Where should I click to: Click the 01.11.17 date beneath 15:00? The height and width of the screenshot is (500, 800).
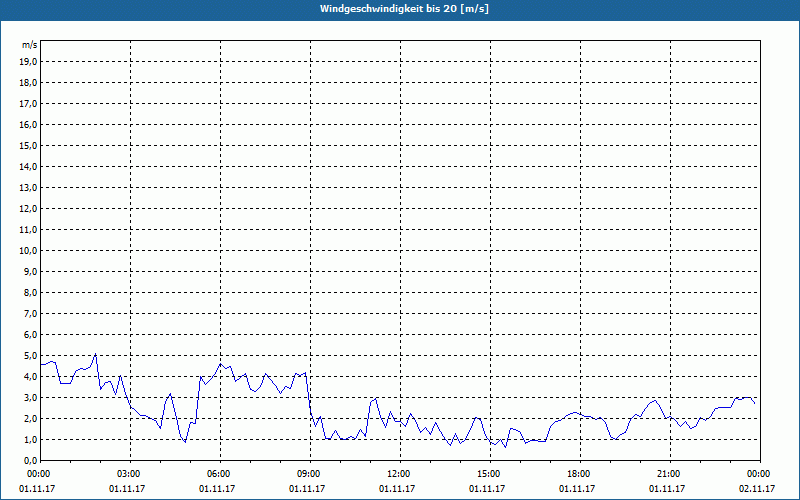(487, 488)
